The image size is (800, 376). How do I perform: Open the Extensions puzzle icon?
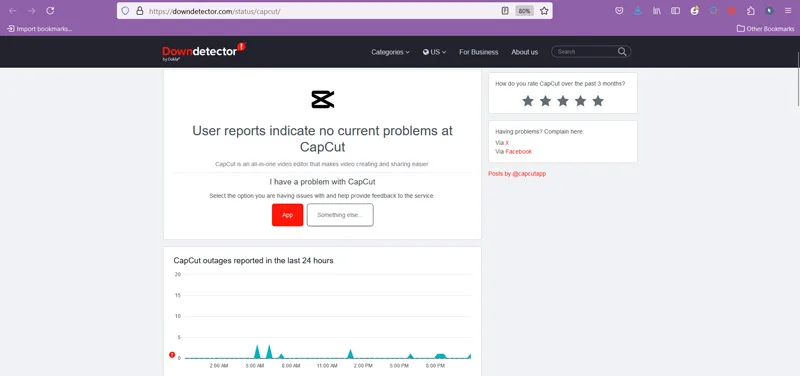(x=751, y=11)
